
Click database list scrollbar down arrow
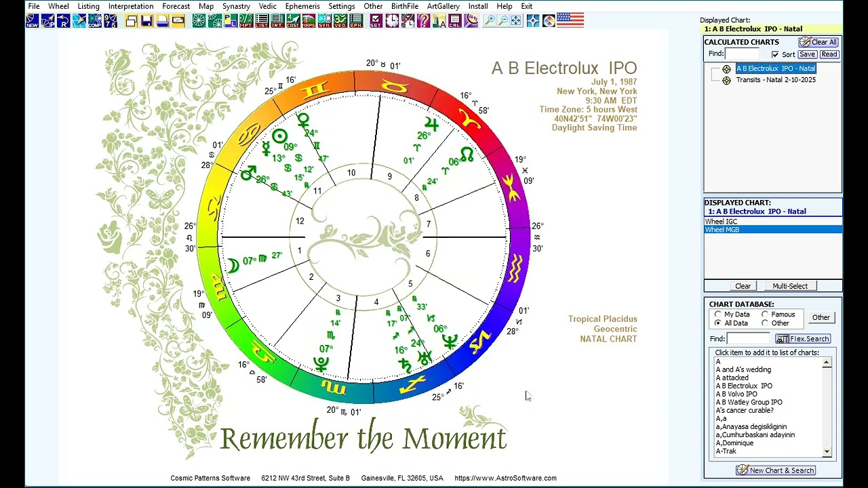[827, 451]
